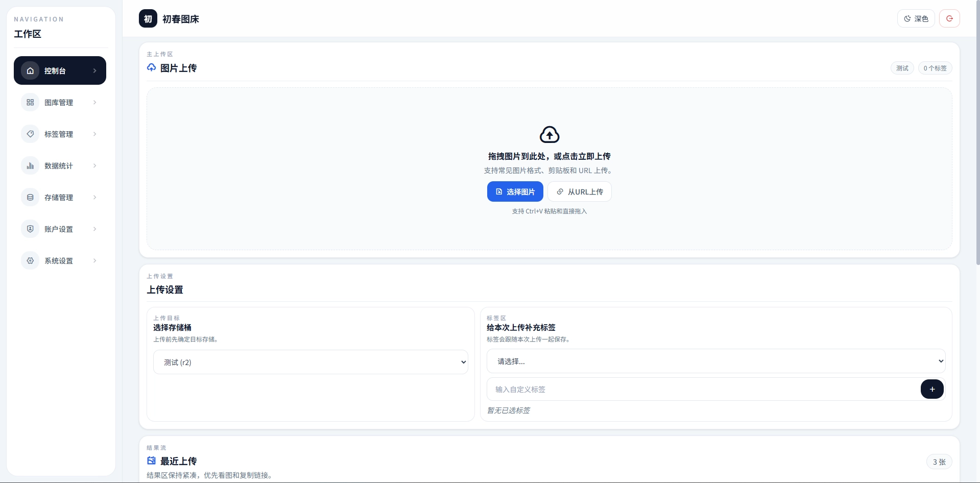Click the 系统设置 gear icon
This screenshot has height=483, width=980.
coord(30,260)
